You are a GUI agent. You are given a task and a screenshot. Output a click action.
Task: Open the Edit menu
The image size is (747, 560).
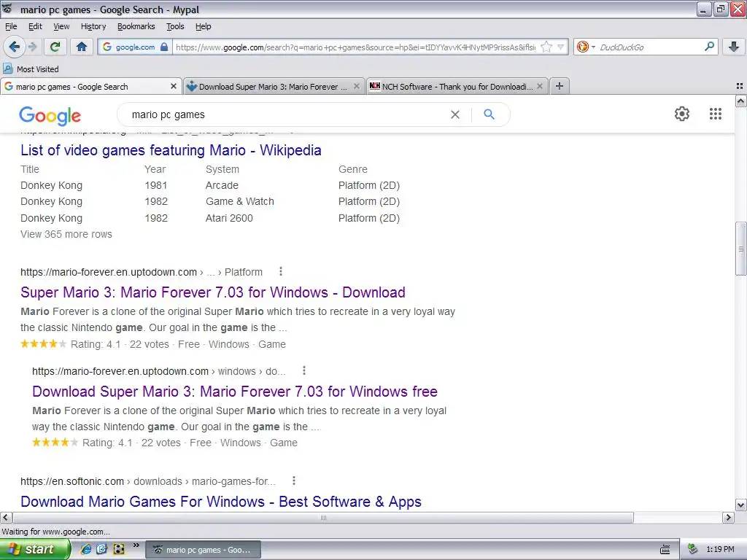tap(35, 26)
